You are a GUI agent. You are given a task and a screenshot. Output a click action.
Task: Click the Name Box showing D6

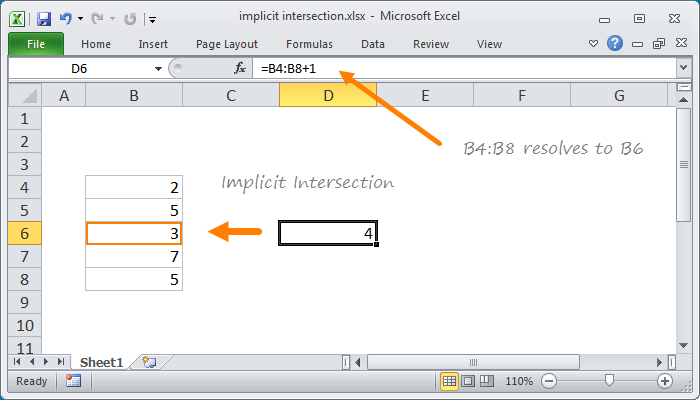pos(79,69)
